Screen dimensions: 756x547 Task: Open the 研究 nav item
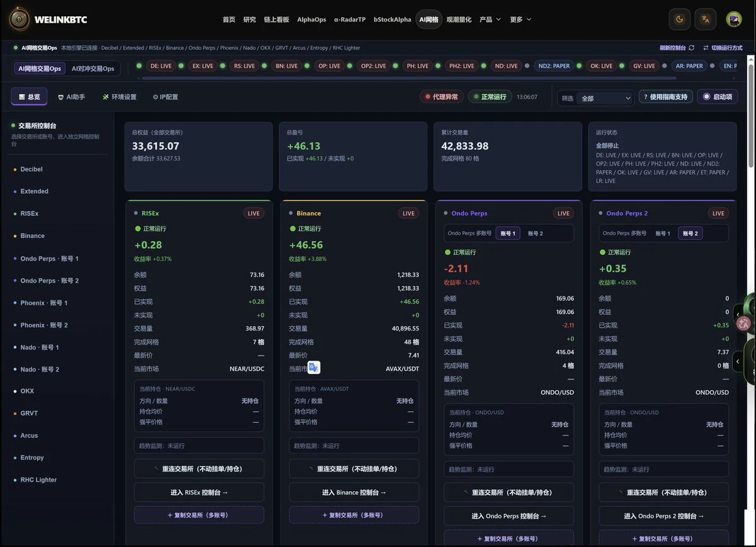click(249, 20)
